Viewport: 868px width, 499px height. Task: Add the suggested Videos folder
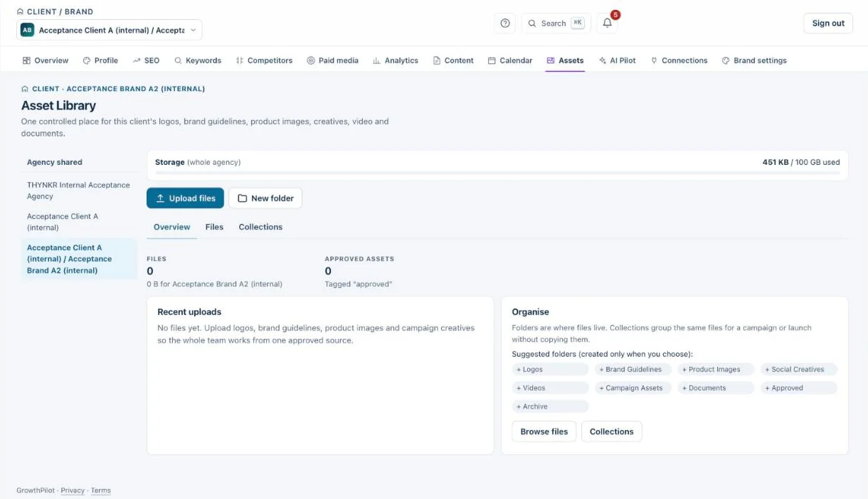550,388
